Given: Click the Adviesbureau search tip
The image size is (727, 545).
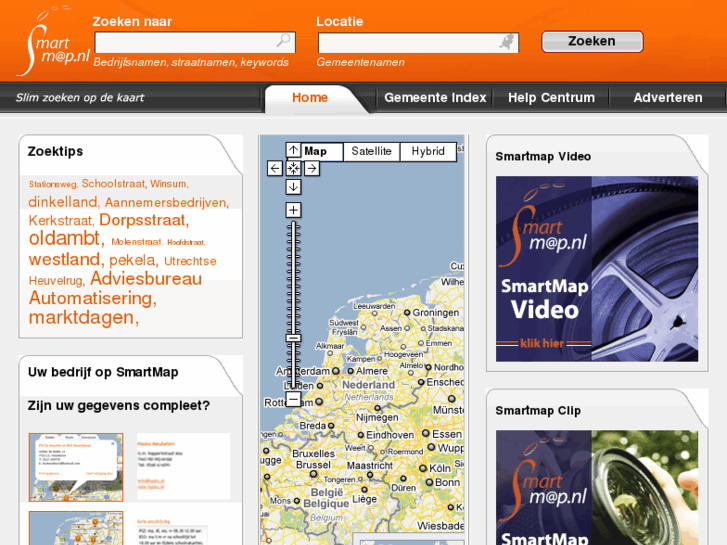Looking at the screenshot, I should (146, 279).
